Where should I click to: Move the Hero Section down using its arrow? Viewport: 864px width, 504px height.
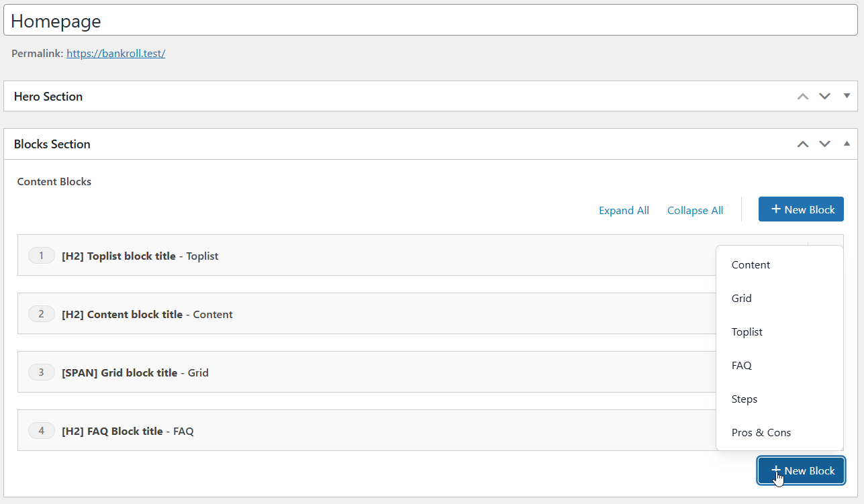pos(824,96)
